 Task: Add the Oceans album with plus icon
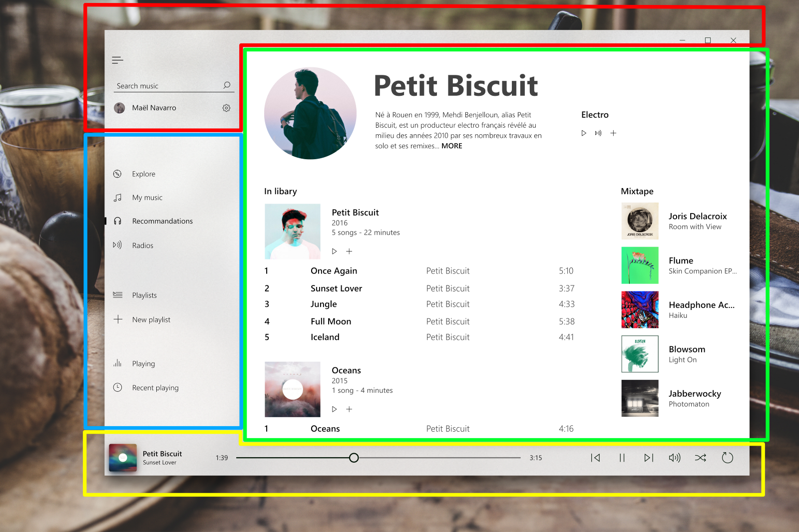click(x=349, y=409)
